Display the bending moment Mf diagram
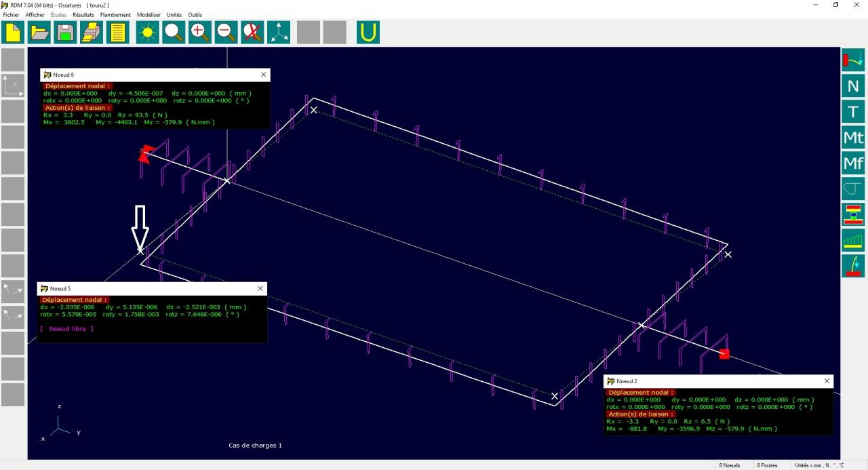The image size is (868, 470). click(853, 163)
